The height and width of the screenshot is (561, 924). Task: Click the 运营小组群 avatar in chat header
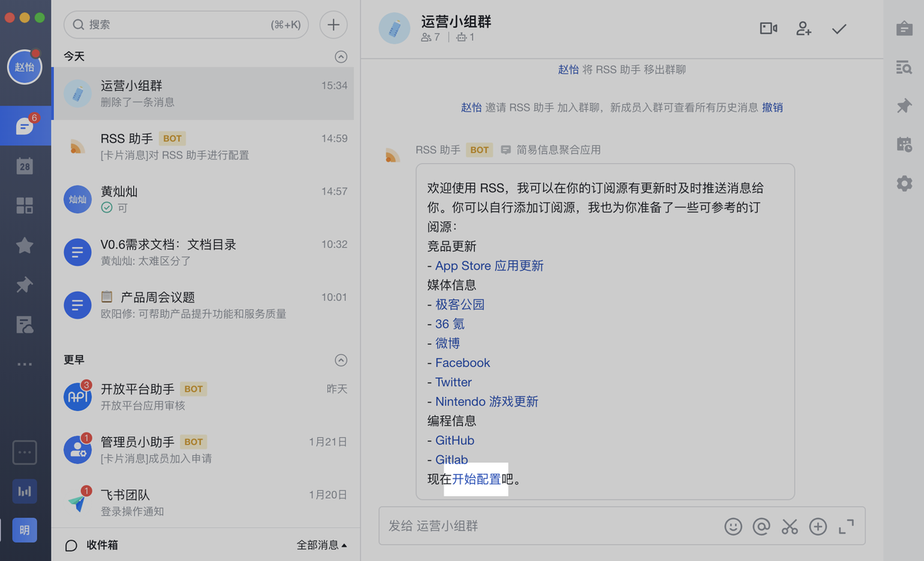click(x=394, y=28)
